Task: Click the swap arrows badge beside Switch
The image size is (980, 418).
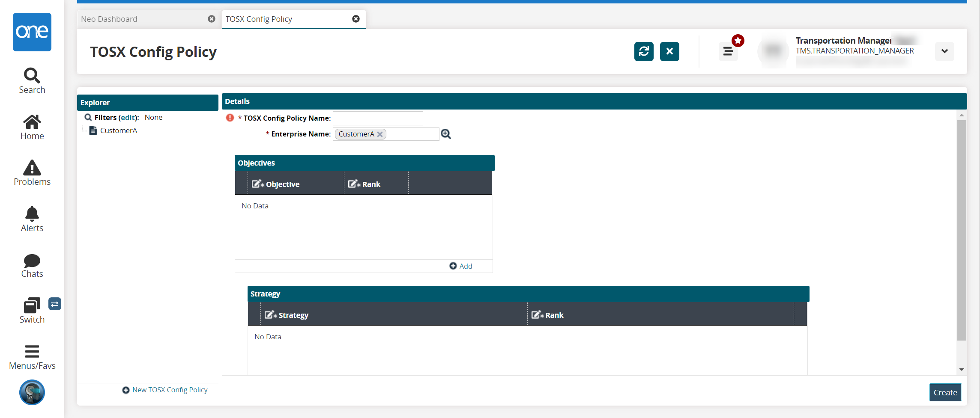Action: point(55,304)
